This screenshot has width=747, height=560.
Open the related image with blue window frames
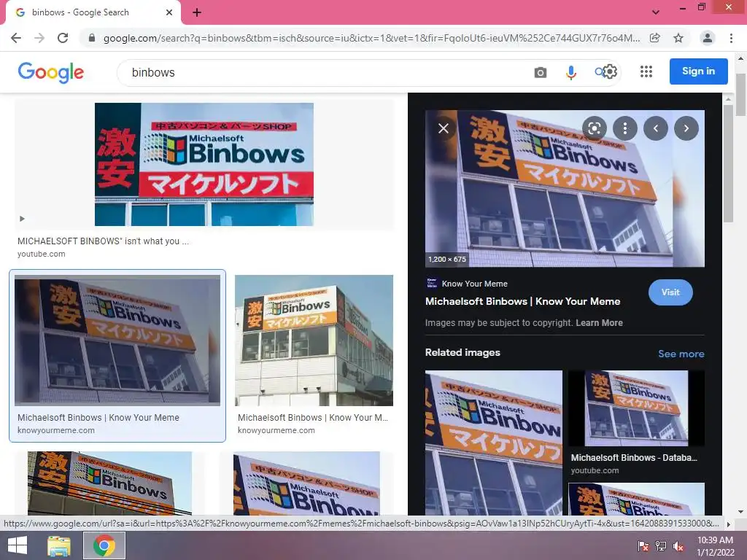point(494,443)
